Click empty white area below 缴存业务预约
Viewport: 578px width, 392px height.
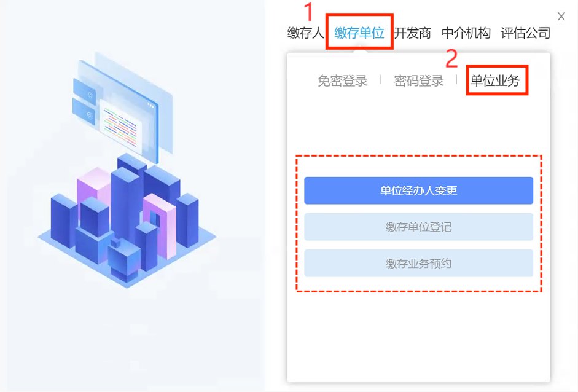coord(418,335)
